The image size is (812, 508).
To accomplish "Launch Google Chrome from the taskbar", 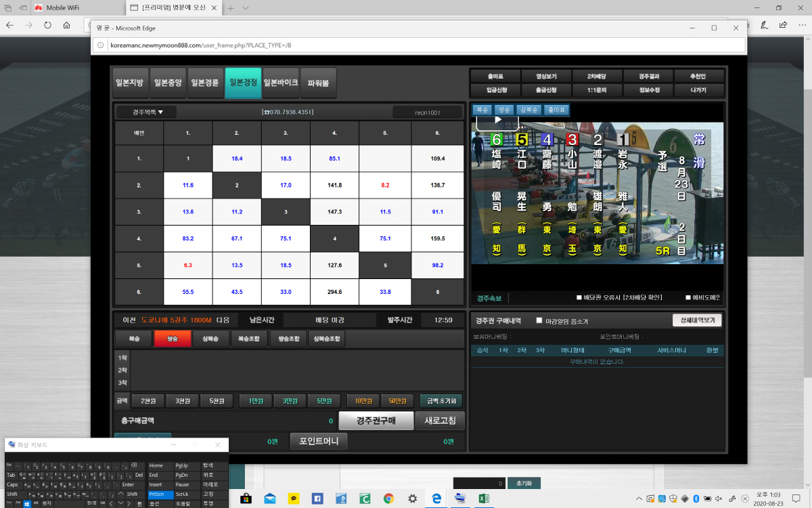I will pyautogui.click(x=388, y=499).
